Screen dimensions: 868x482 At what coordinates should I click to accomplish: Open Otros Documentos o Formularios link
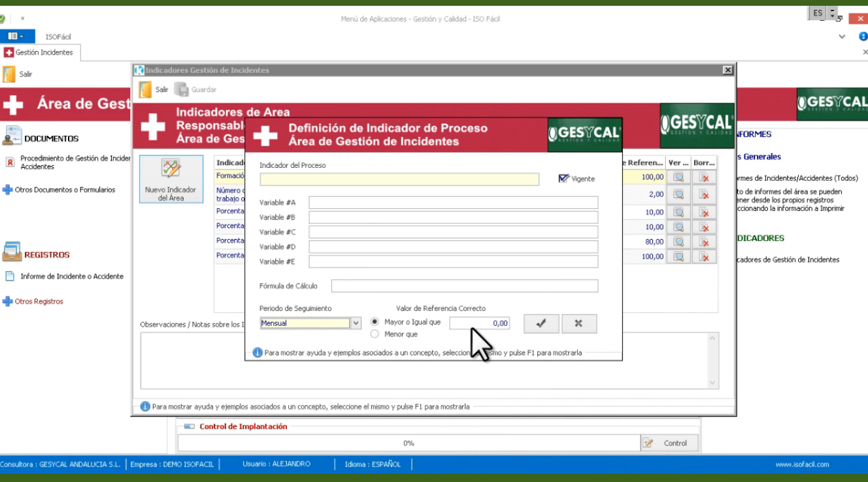65,190
